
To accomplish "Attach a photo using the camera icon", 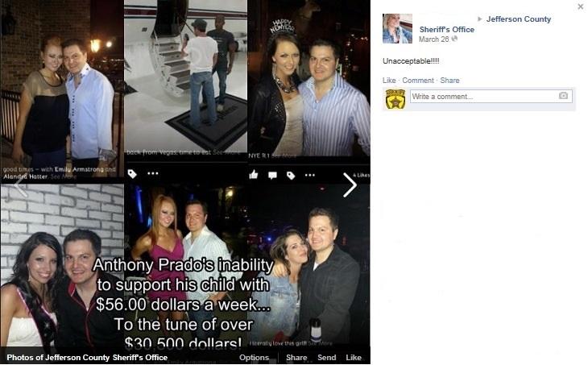I will [563, 96].
